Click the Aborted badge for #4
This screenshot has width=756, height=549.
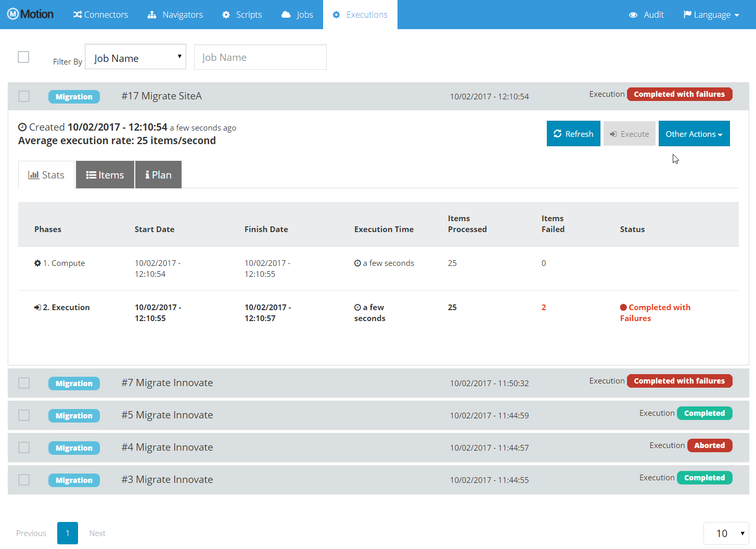point(710,445)
